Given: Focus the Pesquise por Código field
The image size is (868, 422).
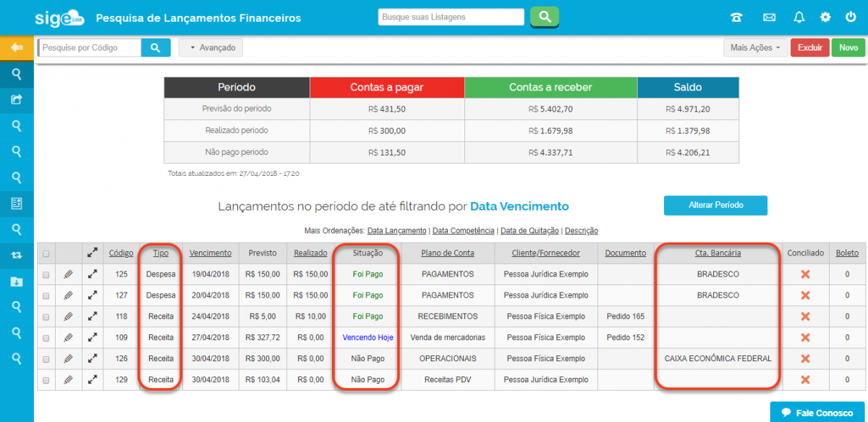Looking at the screenshot, I should pyautogui.click(x=89, y=48).
